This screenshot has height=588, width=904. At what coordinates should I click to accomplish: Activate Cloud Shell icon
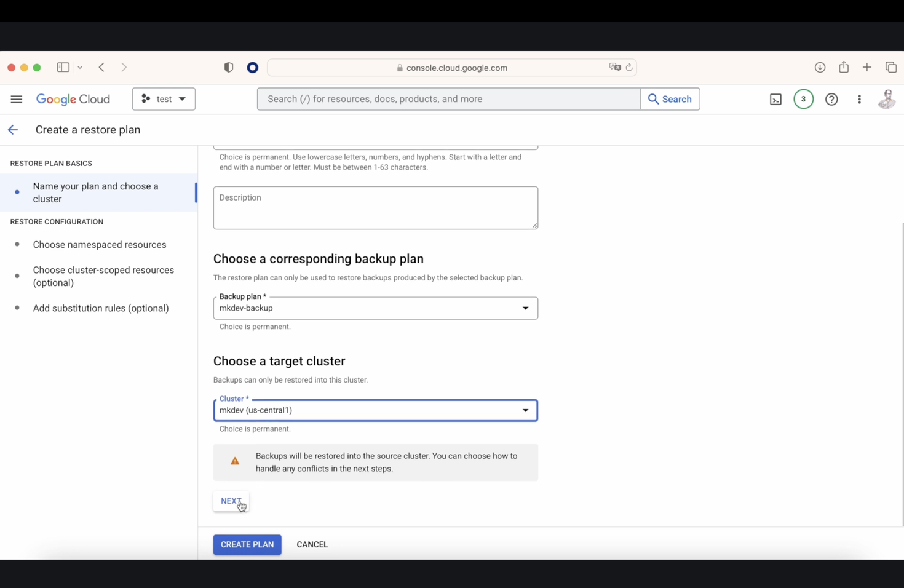pyautogui.click(x=775, y=99)
